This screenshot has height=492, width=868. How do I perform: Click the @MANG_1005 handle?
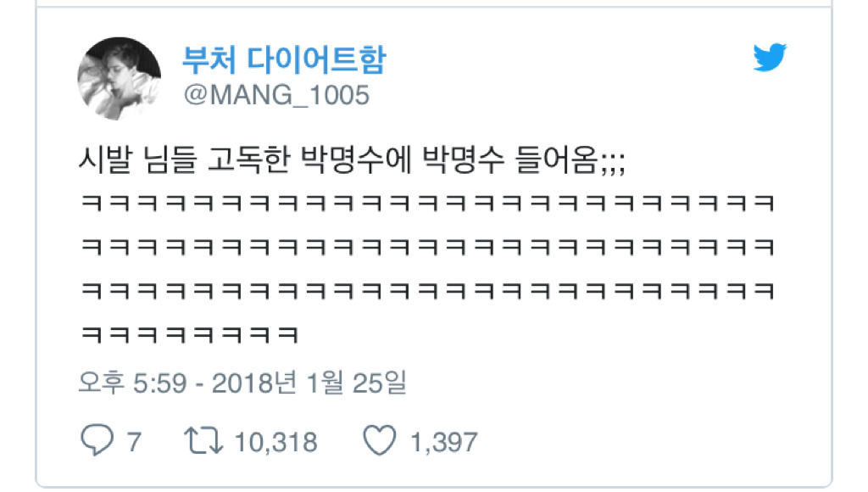click(276, 95)
